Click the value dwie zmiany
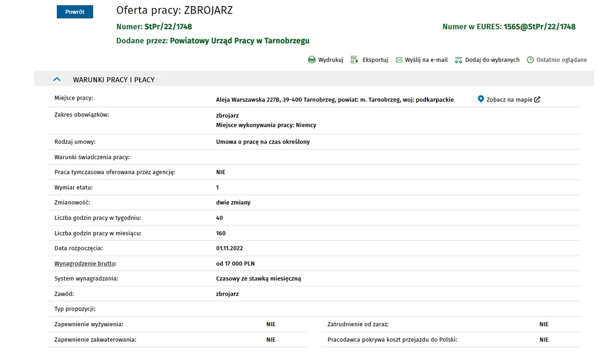Image resolution: width=616 pixels, height=364 pixels. (x=233, y=203)
